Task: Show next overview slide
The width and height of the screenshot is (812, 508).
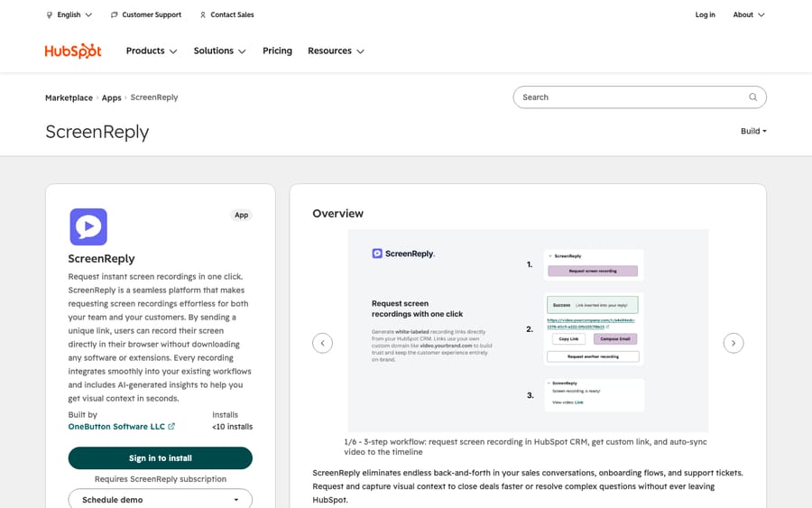Action: coord(734,343)
